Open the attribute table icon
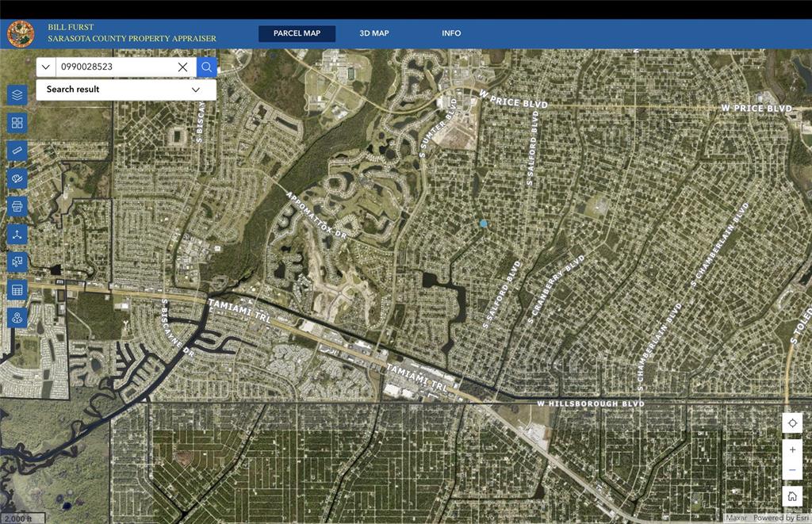The image size is (812, 524). [x=17, y=289]
